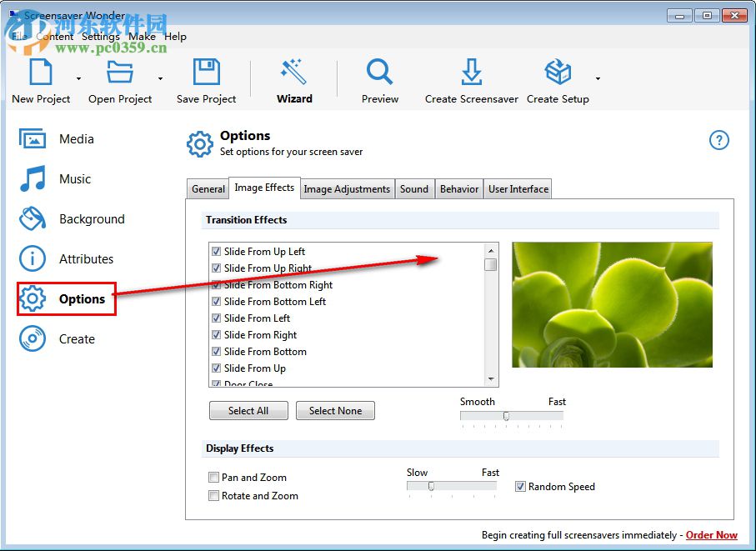Toggle Slide From Up Left checkbox
This screenshot has height=551, width=756.
(217, 251)
